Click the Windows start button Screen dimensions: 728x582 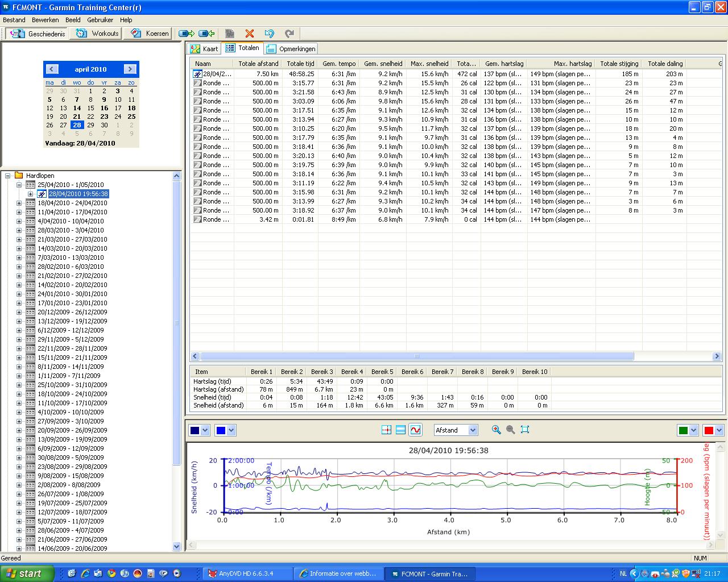[x=27, y=573]
